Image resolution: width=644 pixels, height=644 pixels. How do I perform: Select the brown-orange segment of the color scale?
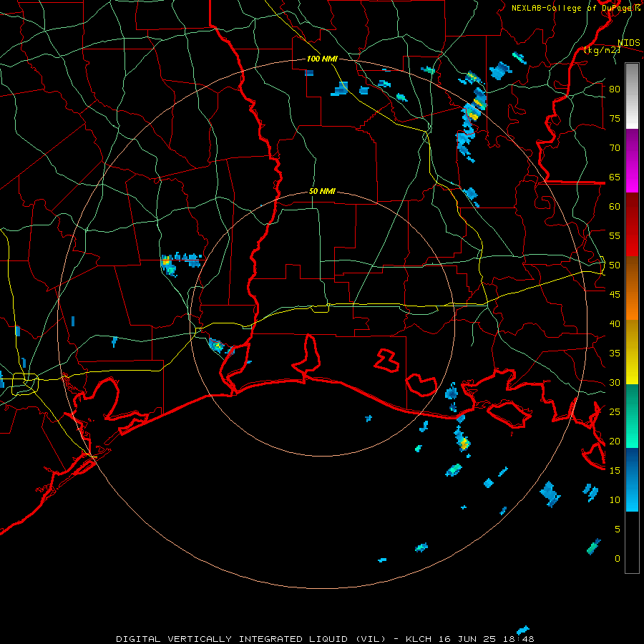pyautogui.click(x=632, y=288)
